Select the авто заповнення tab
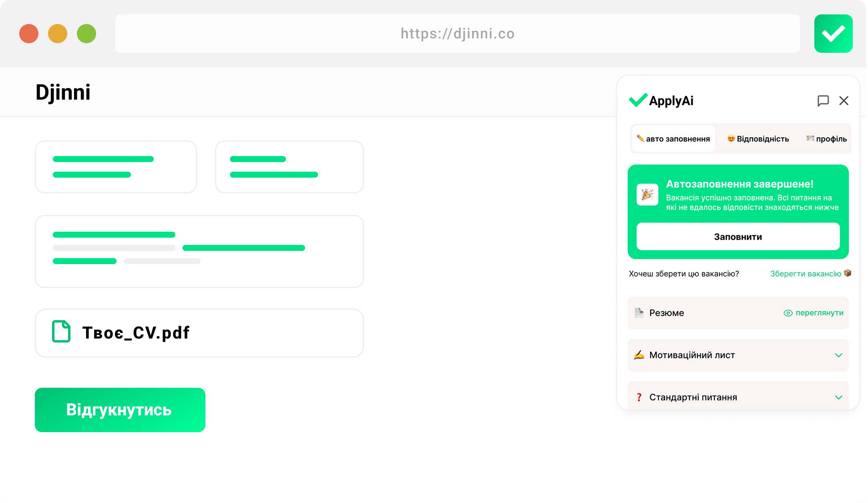The width and height of the screenshot is (868, 503). click(x=673, y=139)
